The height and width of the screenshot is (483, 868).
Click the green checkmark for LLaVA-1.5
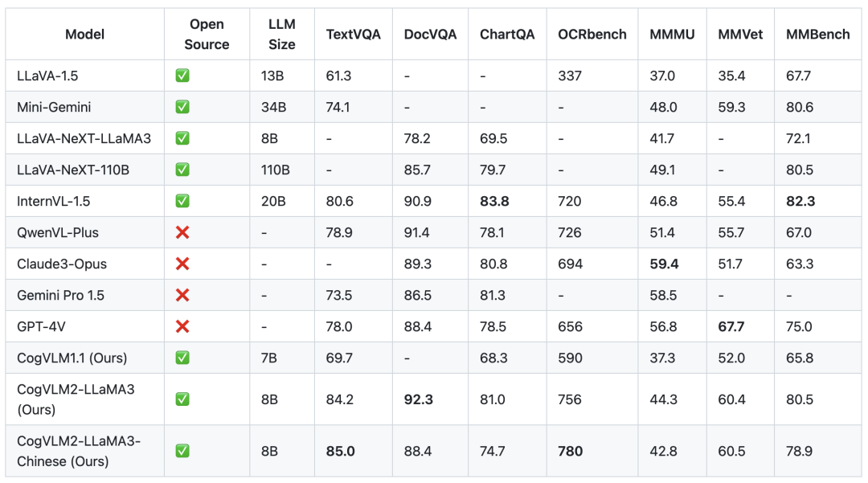click(x=182, y=76)
